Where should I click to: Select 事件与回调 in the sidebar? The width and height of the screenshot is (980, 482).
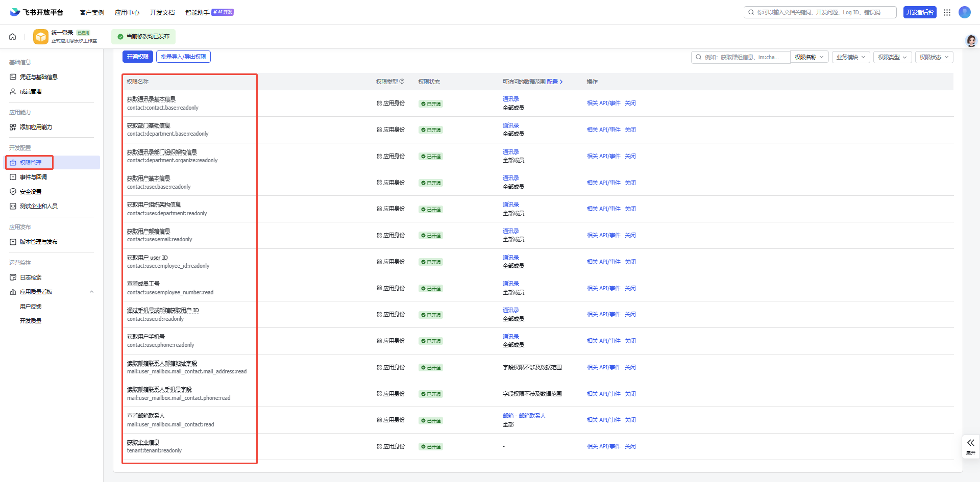[33, 177]
